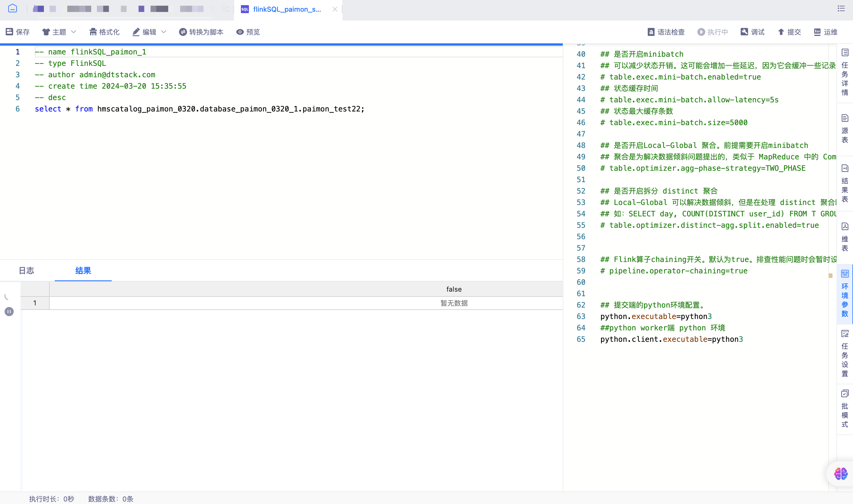This screenshot has height=504, width=853.
Task: Open the tab list menu icon
Action: pos(841,9)
